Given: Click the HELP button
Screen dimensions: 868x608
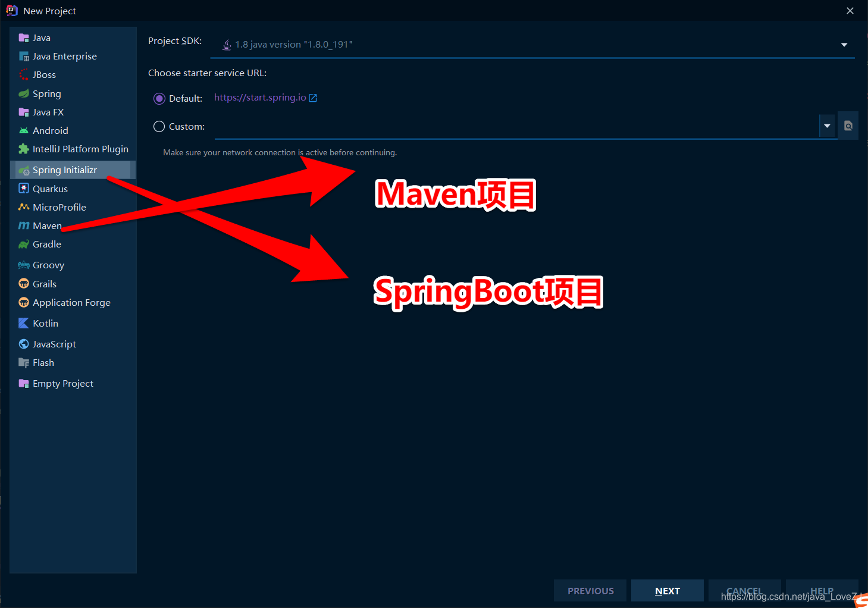Looking at the screenshot, I should coord(822,591).
